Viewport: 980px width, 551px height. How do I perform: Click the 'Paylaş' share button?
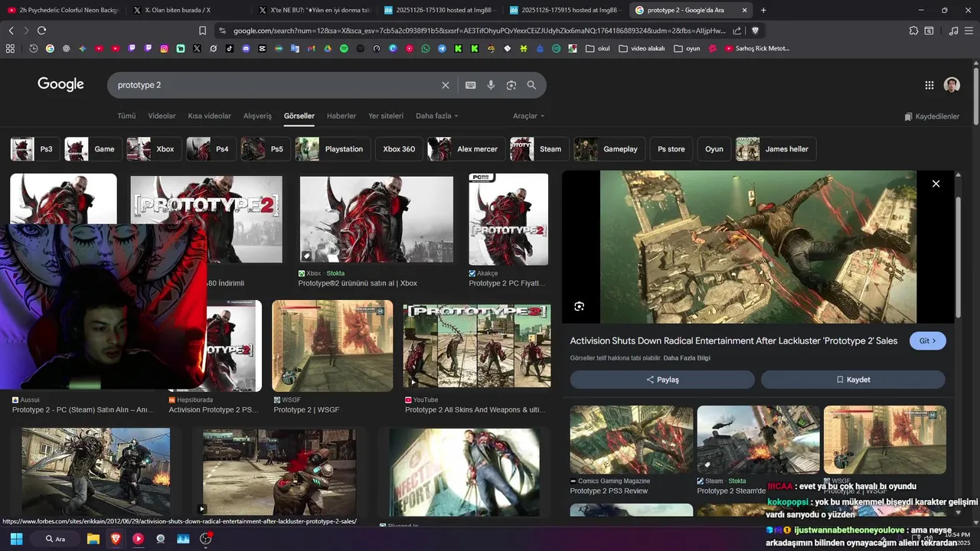click(662, 380)
